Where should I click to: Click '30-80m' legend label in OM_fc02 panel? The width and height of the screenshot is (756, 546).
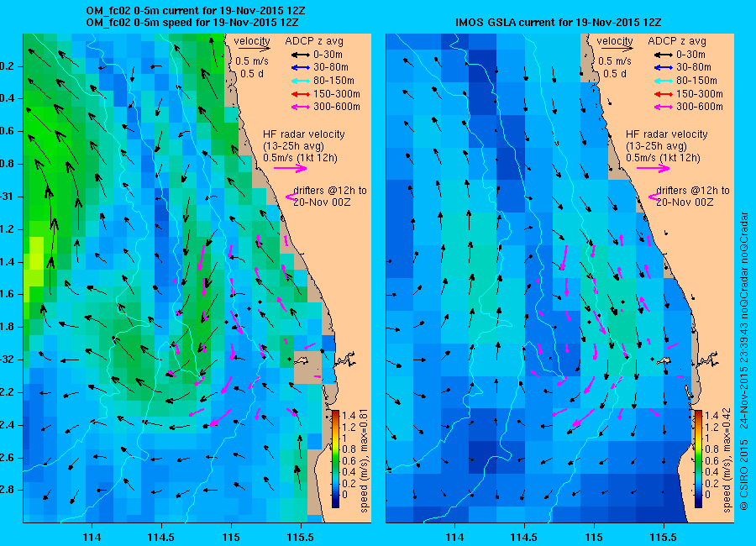(x=331, y=67)
